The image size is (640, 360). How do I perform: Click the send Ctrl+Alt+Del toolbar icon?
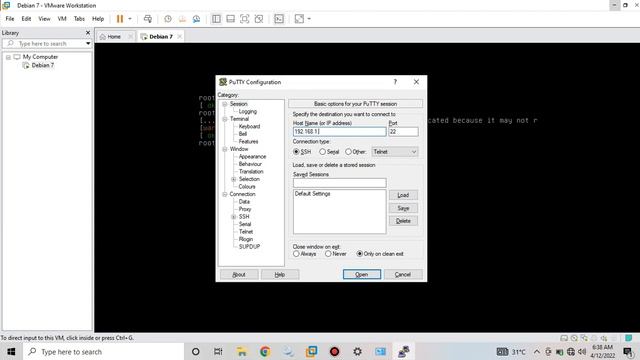(x=148, y=19)
